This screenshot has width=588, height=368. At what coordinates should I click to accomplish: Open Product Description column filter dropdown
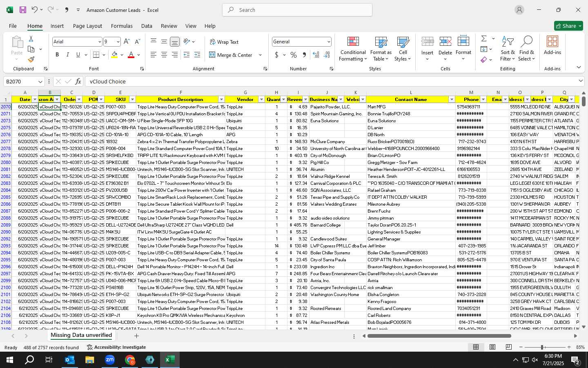tap(221, 99)
